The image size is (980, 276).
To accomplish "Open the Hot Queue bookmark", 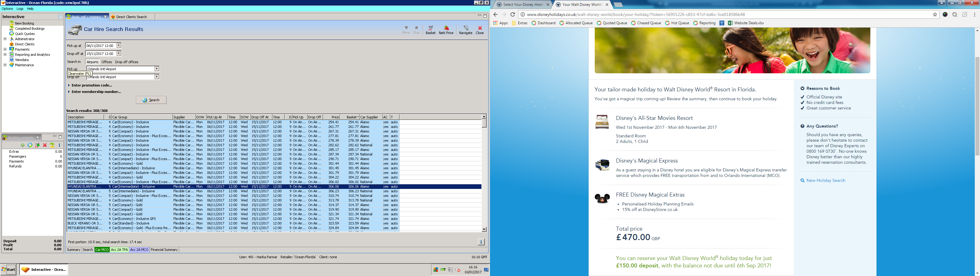I will click(677, 23).
